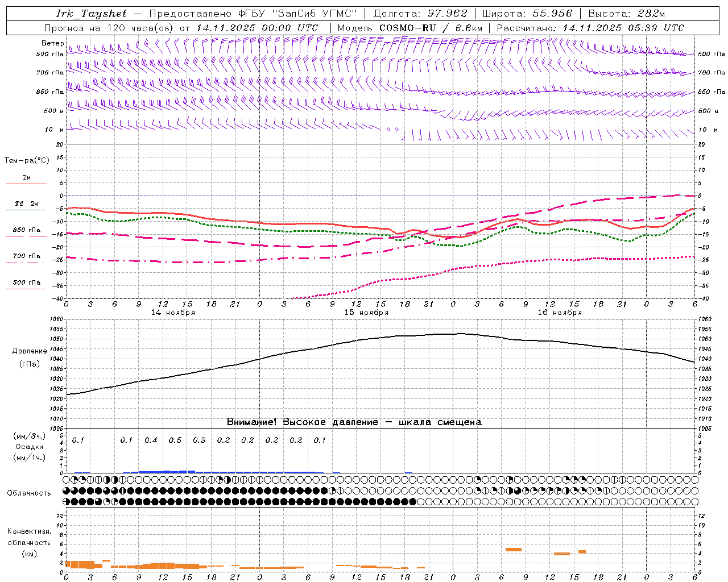Viewport: 728px width, 582px height.
Task: Click the 16 ноября date label
Action: click(560, 313)
